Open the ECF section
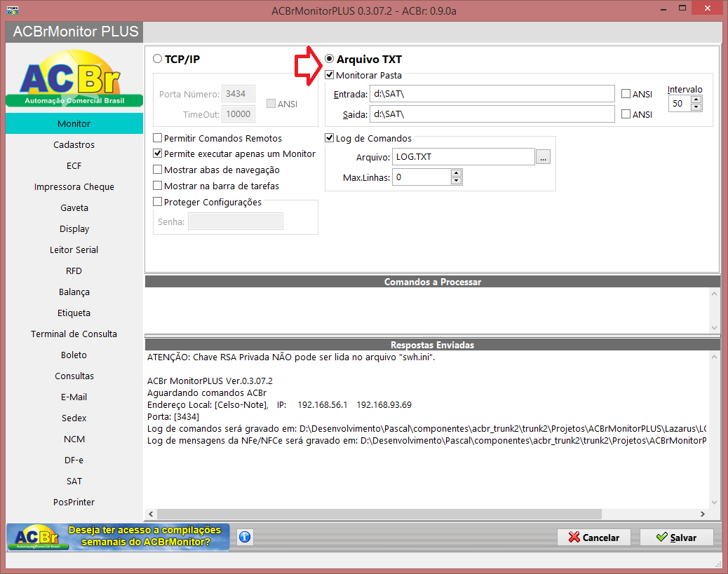 coord(74,165)
